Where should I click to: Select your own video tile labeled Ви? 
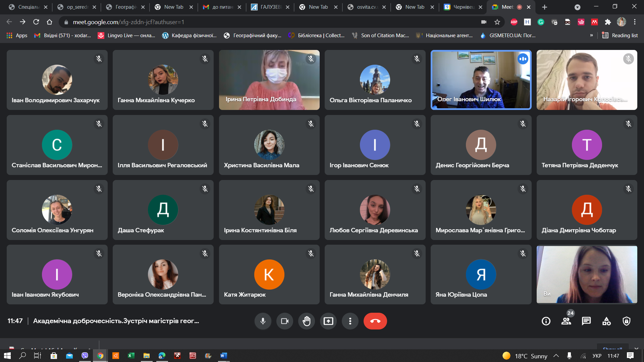(x=587, y=275)
